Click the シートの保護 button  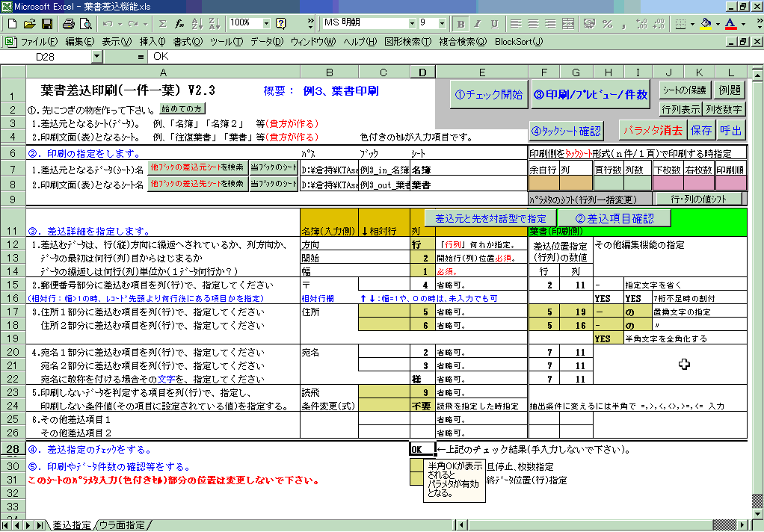[684, 90]
